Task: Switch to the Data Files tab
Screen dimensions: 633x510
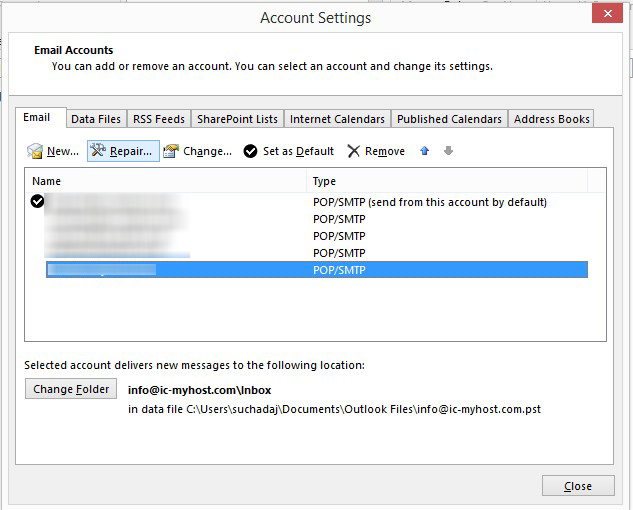Action: tap(96, 119)
